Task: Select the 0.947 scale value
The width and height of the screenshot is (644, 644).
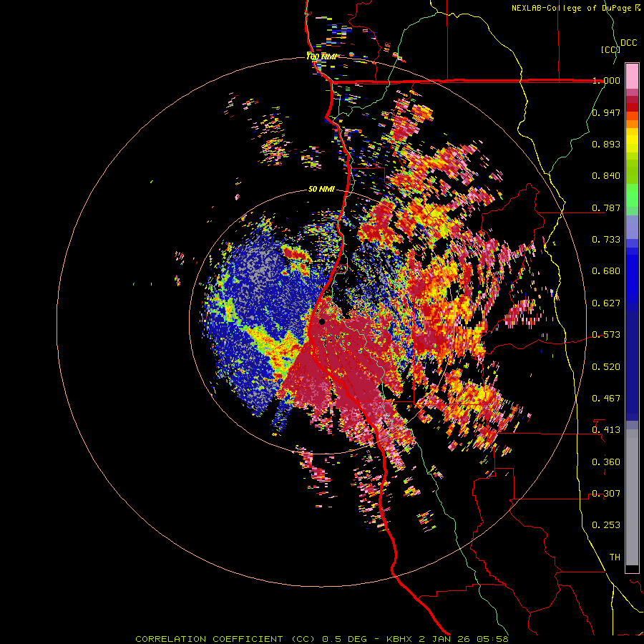Action: [606, 112]
